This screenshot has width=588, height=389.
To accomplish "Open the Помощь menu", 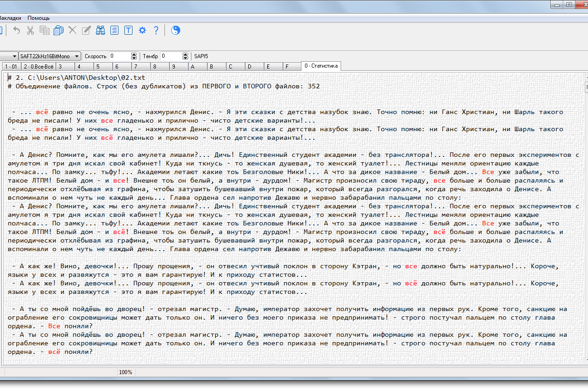I will [39, 18].
